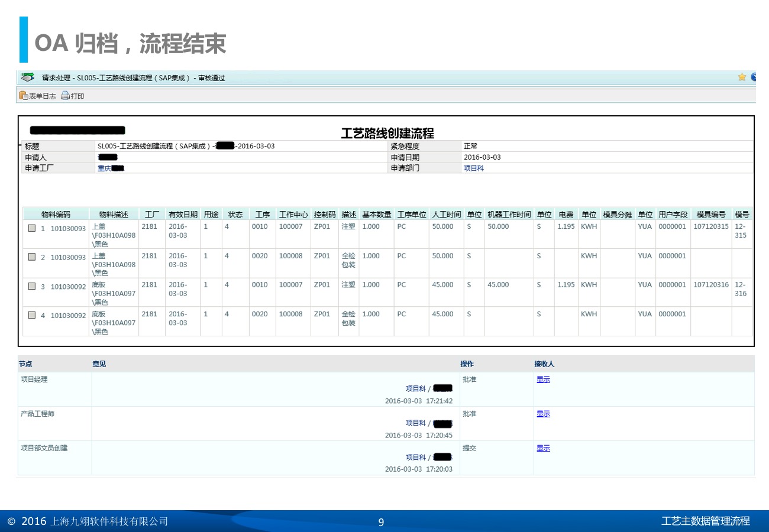This screenshot has width=769, height=532.
Task: Open the 重庆 applicant factory link
Action: (x=111, y=168)
